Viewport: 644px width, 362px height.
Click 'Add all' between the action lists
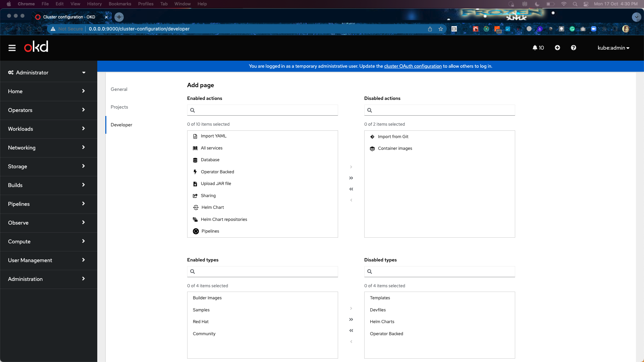click(x=351, y=178)
